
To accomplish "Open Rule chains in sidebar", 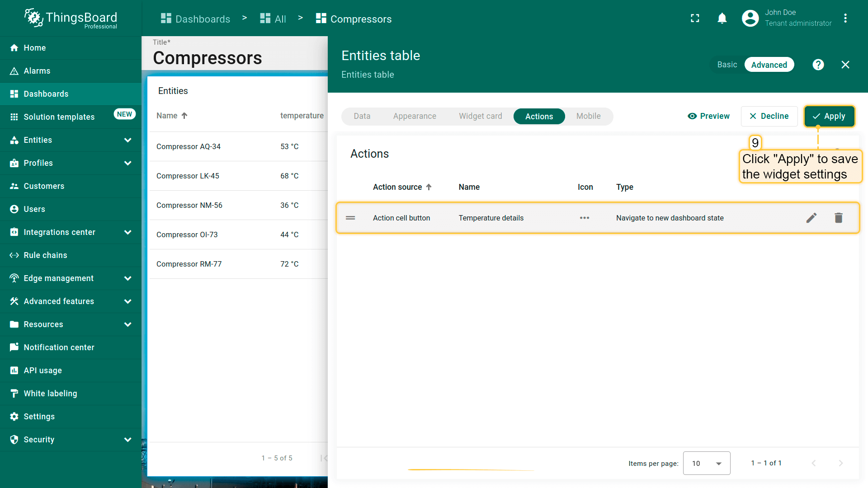I will click(x=45, y=255).
